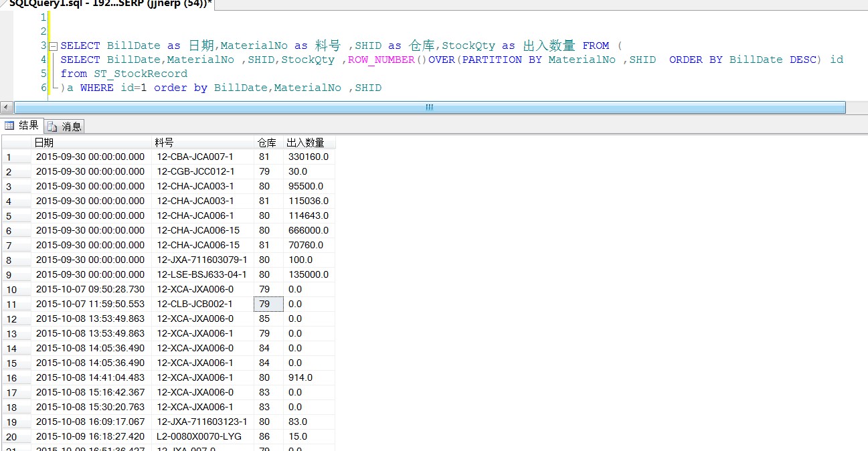Click date cell 2015-10-08 15:16:42.367
The width and height of the screenshot is (868, 451).
[92, 392]
